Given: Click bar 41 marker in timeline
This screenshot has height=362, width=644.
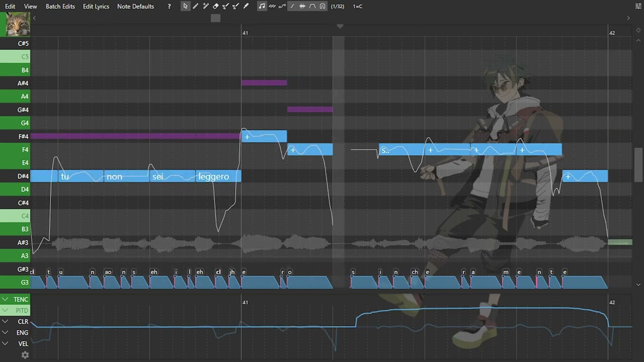Looking at the screenshot, I should (245, 33).
